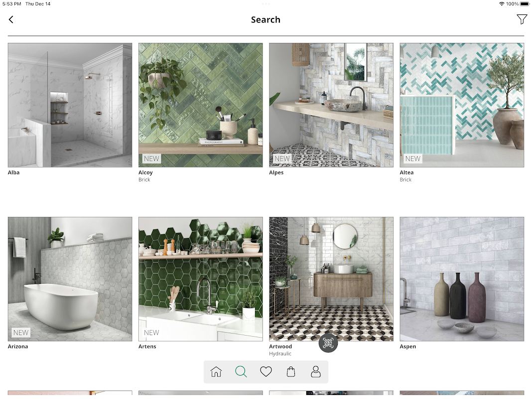
Task: Click the Hydraulic label under Artwood
Action: (280, 354)
